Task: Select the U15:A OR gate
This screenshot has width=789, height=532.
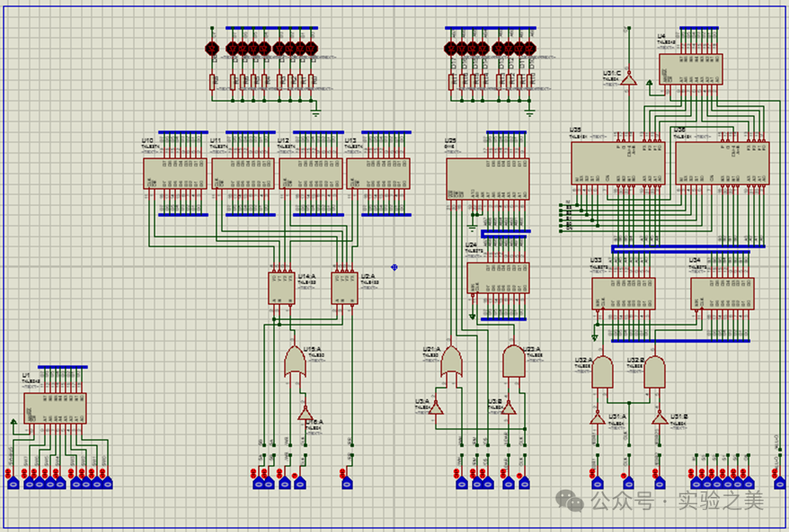Action: coord(295,361)
